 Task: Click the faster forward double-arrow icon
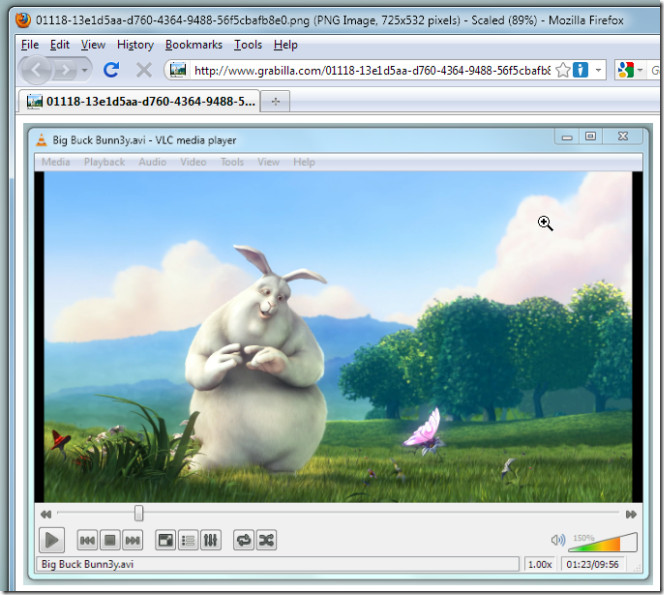pyautogui.click(x=631, y=514)
